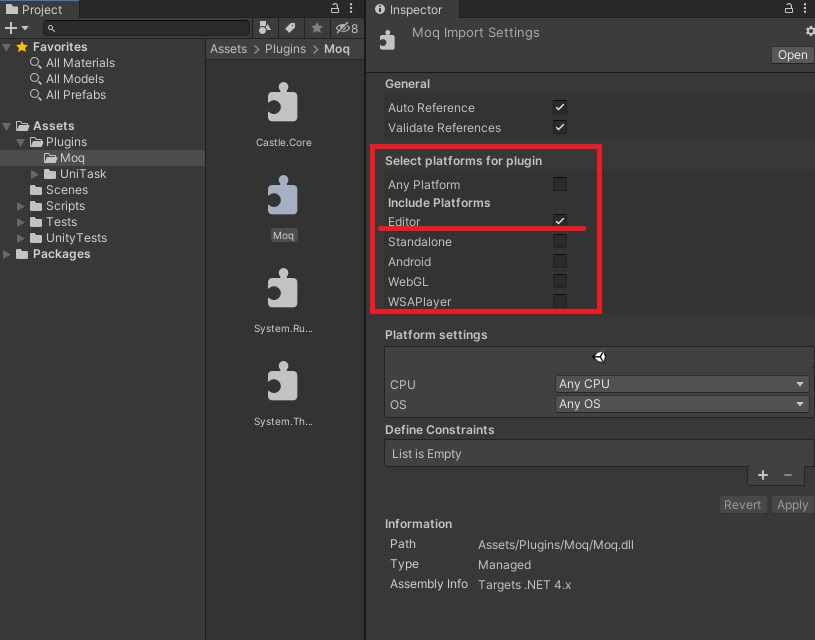Enable the WSAPlayer platform checkbox
The height and width of the screenshot is (640, 815).
(560, 301)
